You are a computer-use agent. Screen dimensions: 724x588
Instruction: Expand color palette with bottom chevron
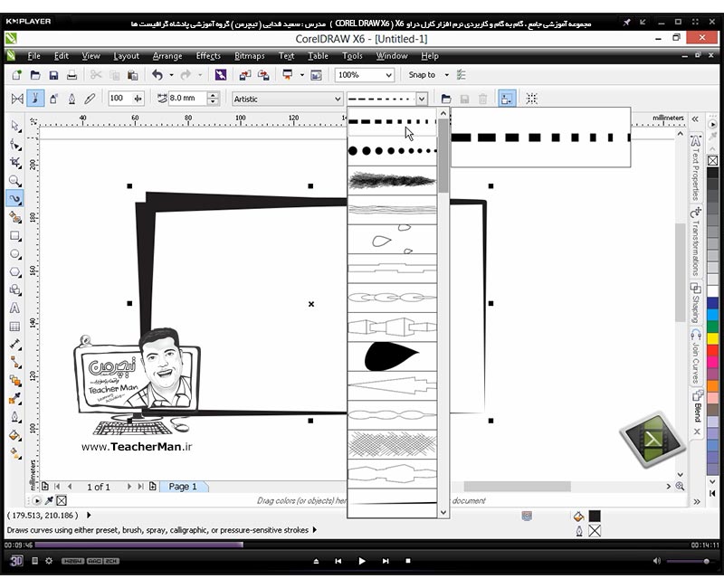(712, 481)
